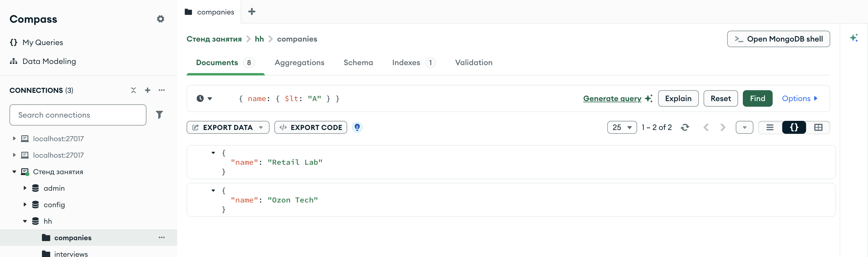Expand query Options

(800, 98)
